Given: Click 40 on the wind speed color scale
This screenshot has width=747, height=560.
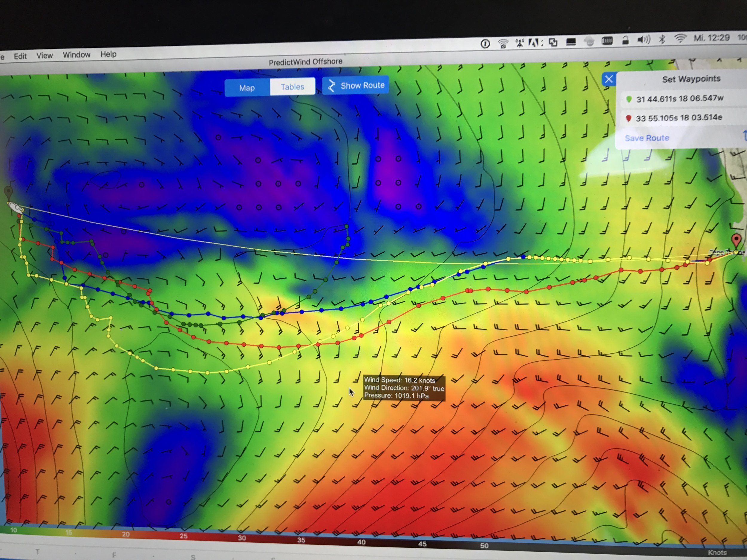Looking at the screenshot, I should [361, 542].
